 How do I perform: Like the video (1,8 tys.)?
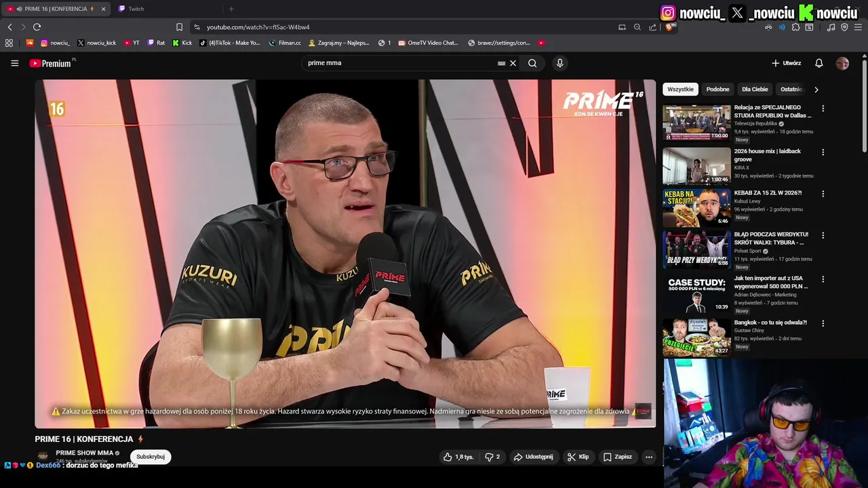[x=458, y=457]
